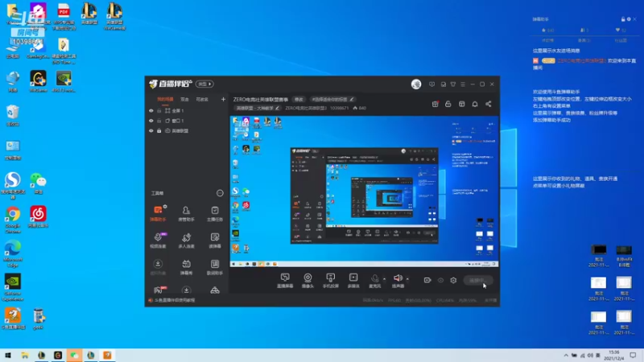
Task: Open the 斗鱼直播伴侣使用教程 tutorial link
Action: [175, 300]
